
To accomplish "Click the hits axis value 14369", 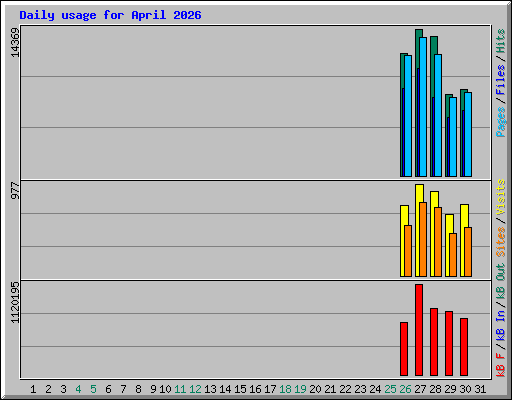I will point(15,42).
